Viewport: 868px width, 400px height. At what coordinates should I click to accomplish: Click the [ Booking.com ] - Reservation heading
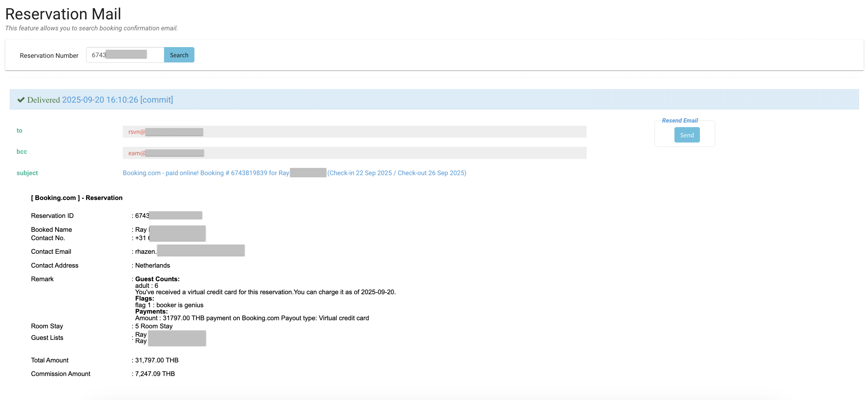pyautogui.click(x=77, y=198)
